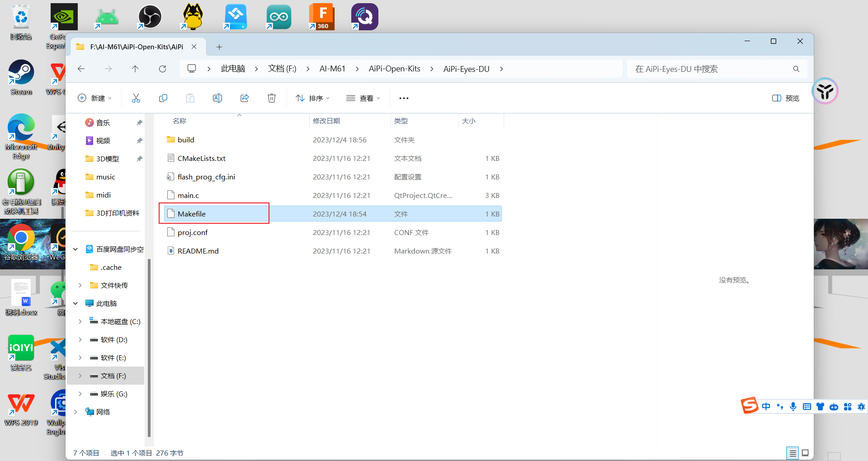Expand chevron after AiPi-Eyes-DU in address bar

pos(501,69)
